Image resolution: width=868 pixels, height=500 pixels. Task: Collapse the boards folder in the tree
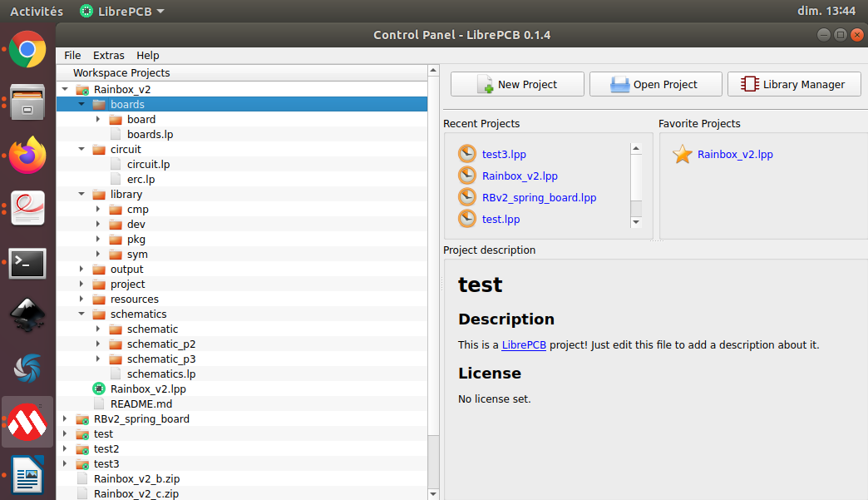point(81,104)
